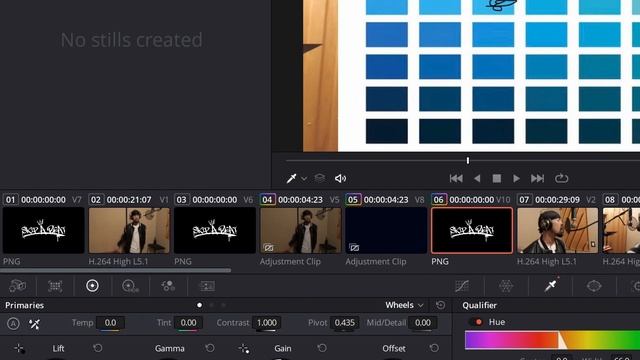Screen dimensions: 640x360
Task: Reset the Lift wheel
Action: click(98, 348)
